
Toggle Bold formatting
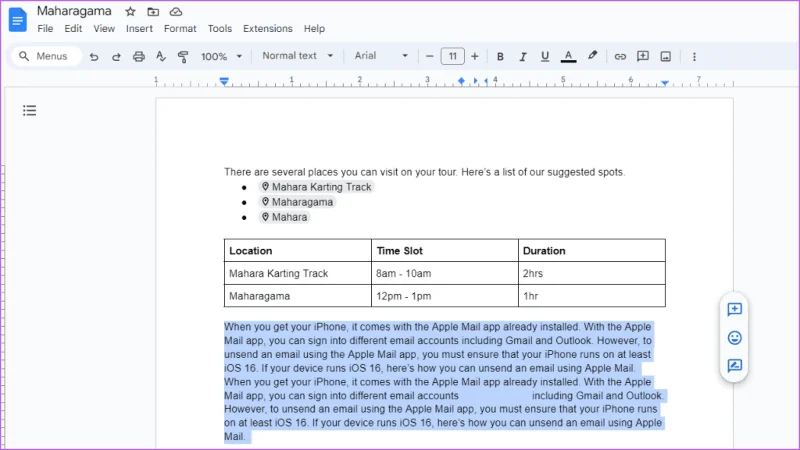(x=500, y=57)
